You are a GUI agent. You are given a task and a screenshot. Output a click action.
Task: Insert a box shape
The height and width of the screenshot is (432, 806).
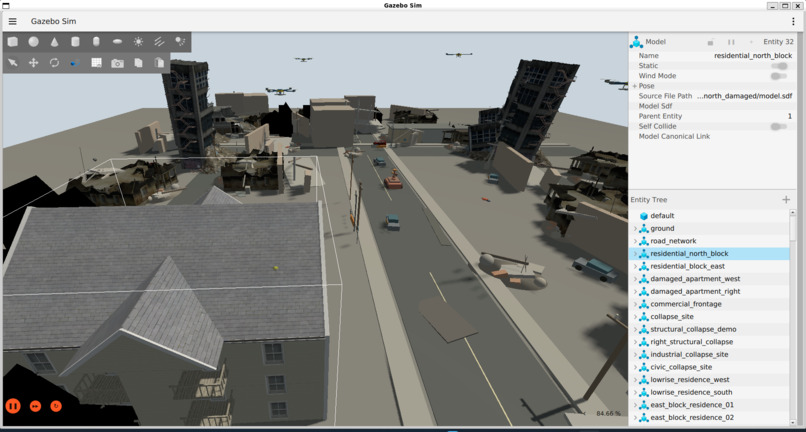point(12,42)
